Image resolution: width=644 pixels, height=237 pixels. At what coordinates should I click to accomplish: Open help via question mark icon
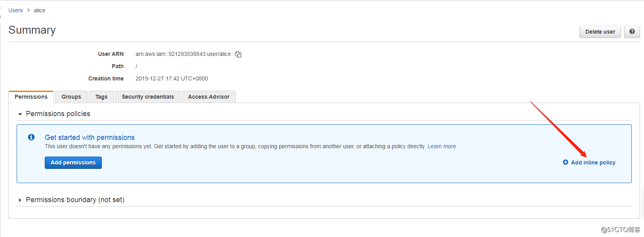pyautogui.click(x=632, y=32)
